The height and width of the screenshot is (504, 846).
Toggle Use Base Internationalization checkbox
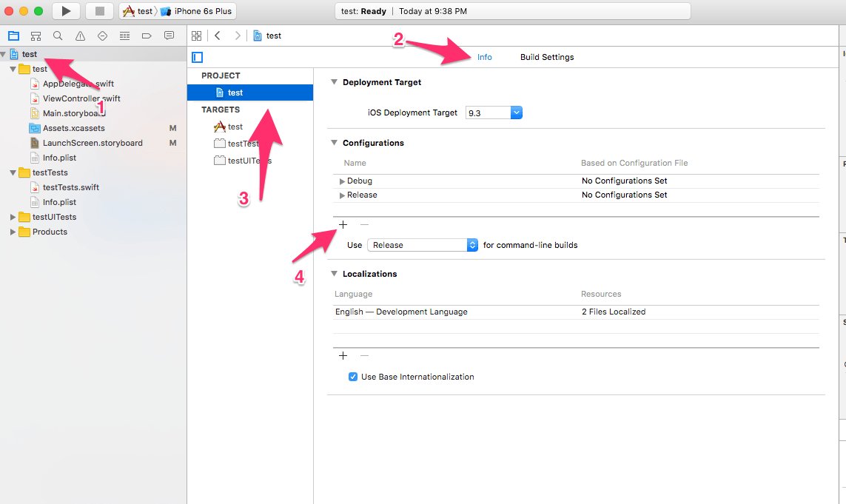click(353, 377)
